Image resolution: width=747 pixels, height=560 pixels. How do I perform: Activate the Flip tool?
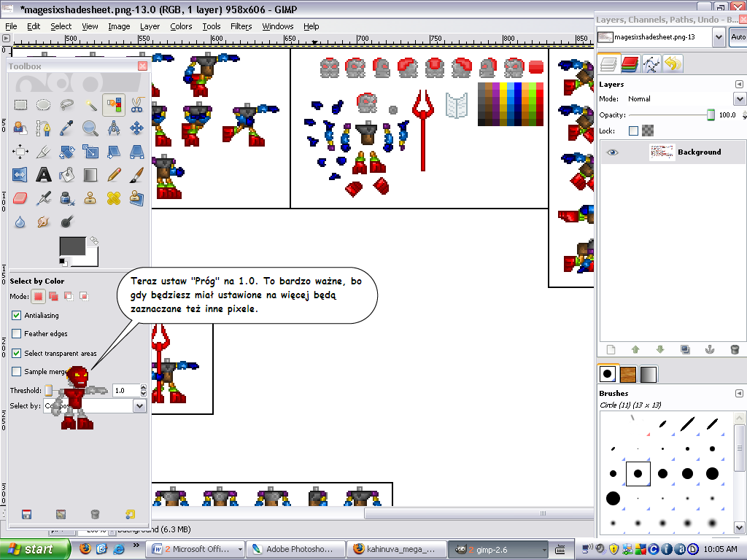pos(20,175)
